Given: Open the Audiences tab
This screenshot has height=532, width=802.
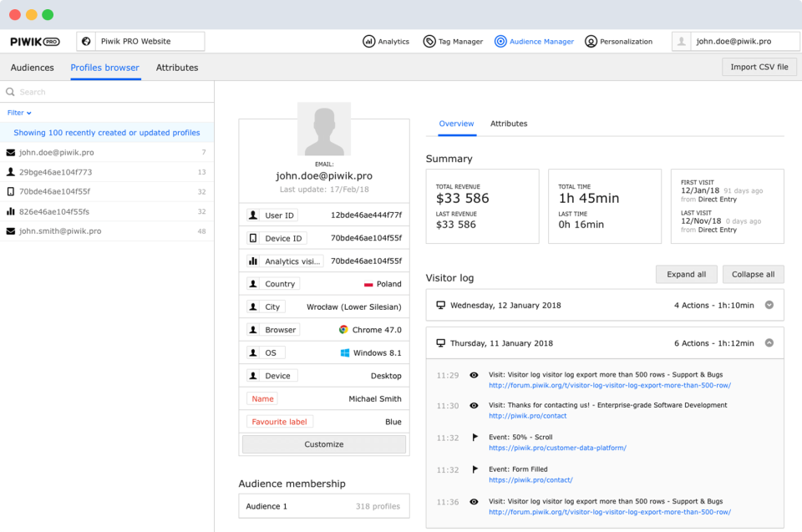Looking at the screenshot, I should point(32,68).
